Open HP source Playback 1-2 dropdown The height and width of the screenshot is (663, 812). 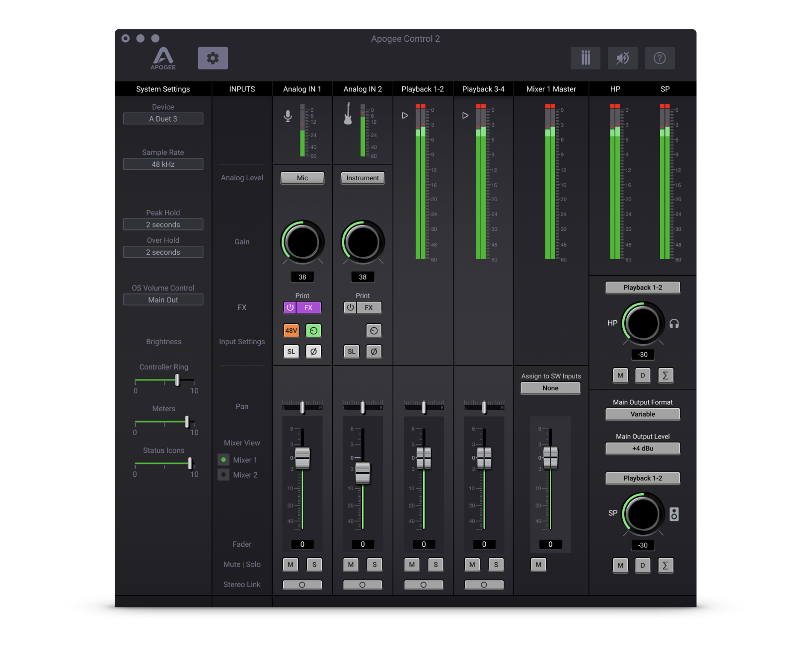click(643, 288)
